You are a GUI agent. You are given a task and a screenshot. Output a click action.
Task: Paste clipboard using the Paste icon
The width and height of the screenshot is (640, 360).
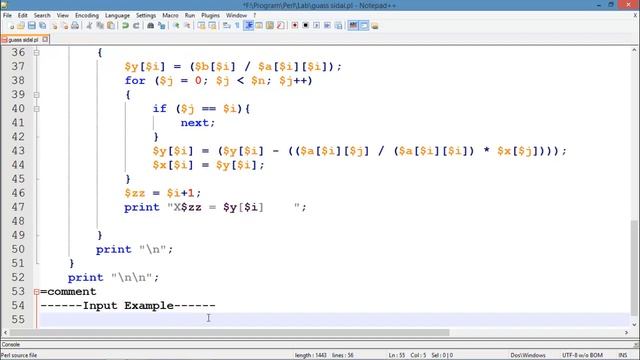point(111,26)
